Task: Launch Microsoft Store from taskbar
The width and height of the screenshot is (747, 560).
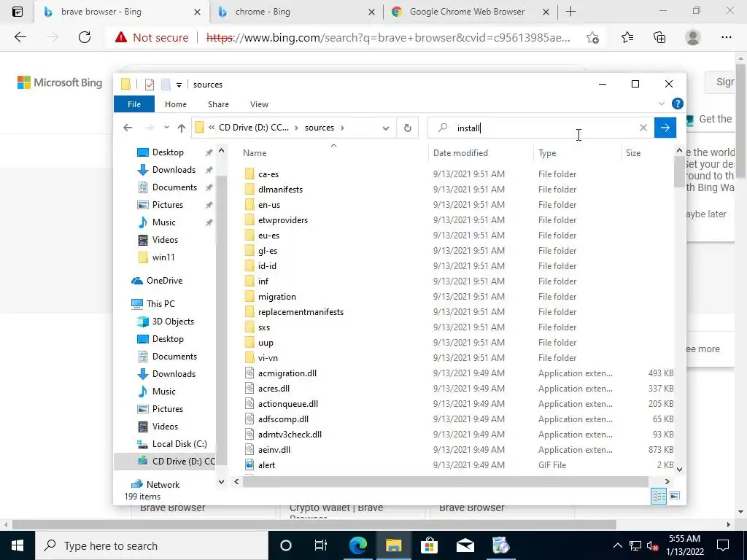Action: pos(429,545)
